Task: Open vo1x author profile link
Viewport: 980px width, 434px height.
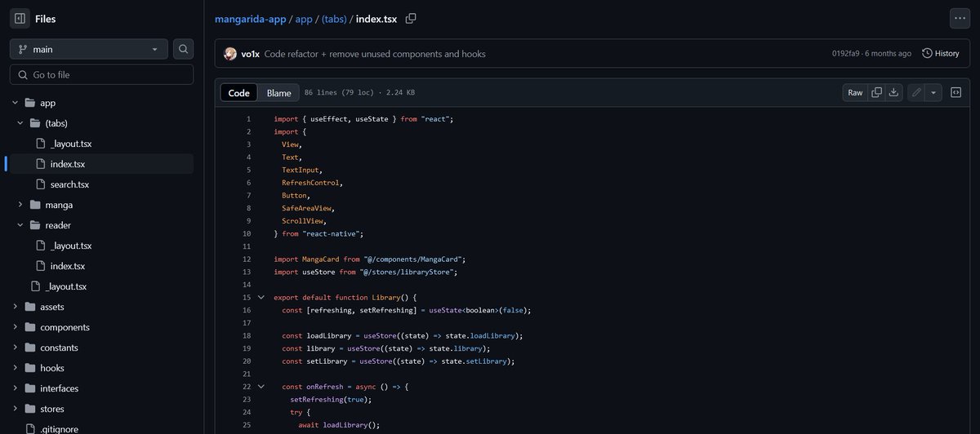Action: point(251,54)
